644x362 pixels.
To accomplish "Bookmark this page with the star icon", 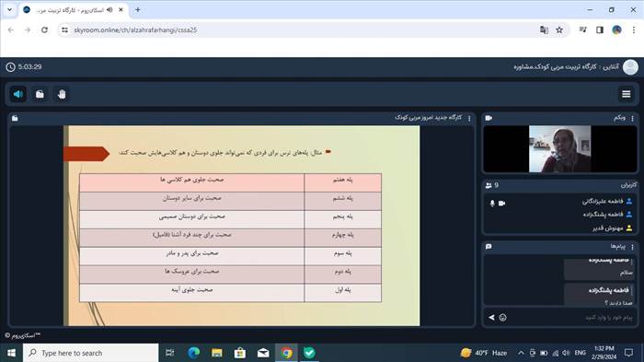I will (559, 30).
